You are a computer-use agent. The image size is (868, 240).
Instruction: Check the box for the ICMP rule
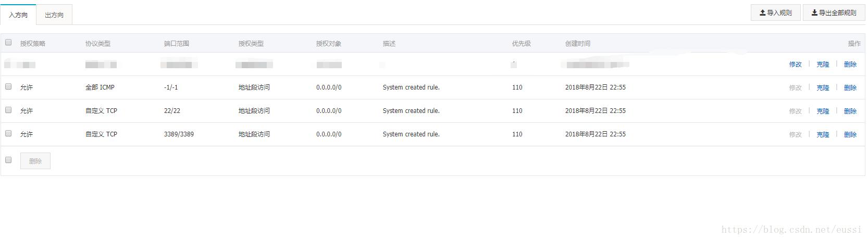[8, 87]
